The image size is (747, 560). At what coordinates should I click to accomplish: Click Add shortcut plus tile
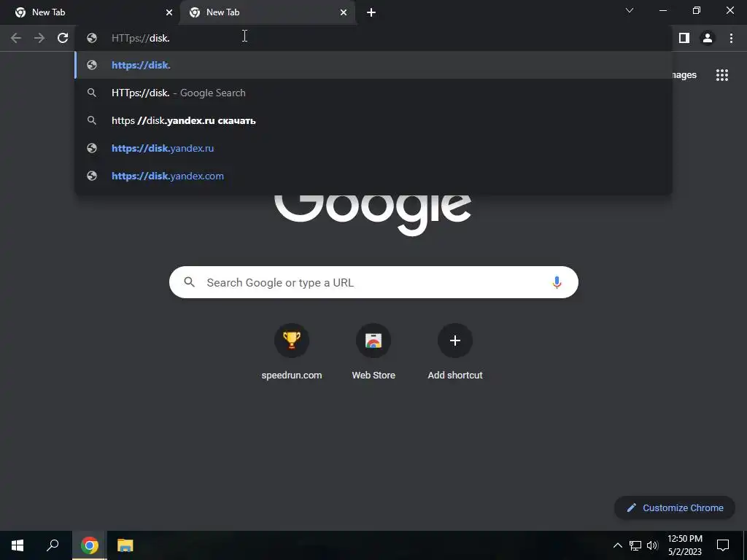tap(455, 352)
